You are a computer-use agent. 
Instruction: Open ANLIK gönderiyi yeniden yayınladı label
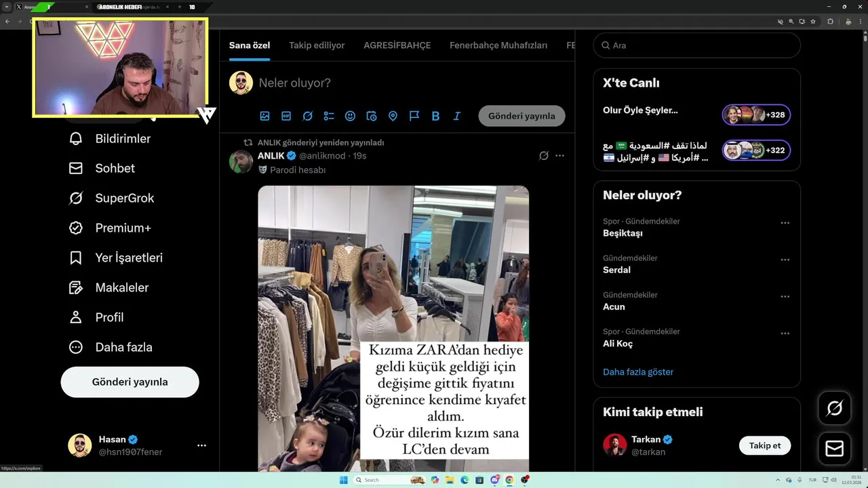click(x=321, y=142)
